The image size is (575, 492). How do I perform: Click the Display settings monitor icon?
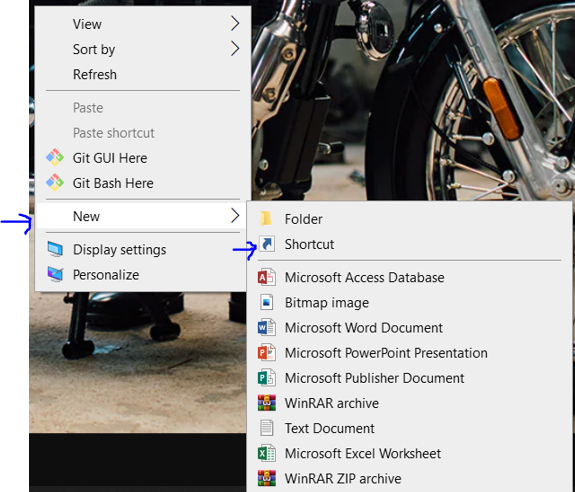(55, 249)
